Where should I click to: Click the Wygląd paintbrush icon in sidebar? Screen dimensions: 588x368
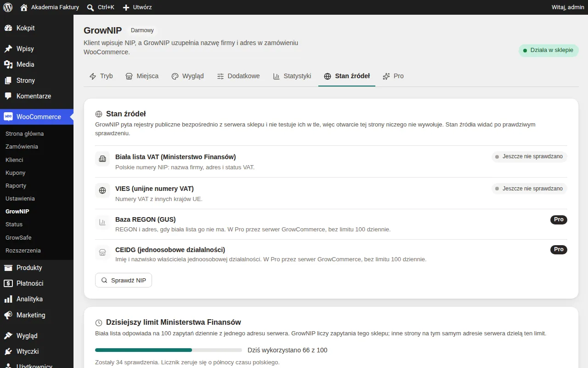click(x=8, y=336)
